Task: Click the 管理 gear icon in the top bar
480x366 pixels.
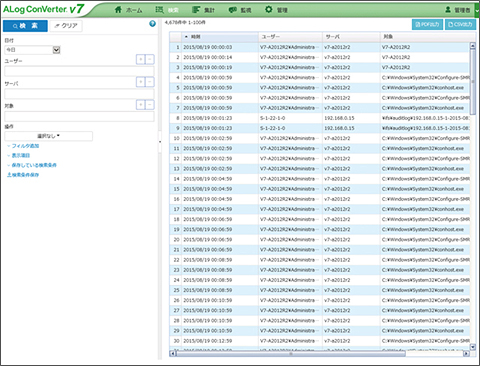Action: pyautogui.click(x=269, y=9)
